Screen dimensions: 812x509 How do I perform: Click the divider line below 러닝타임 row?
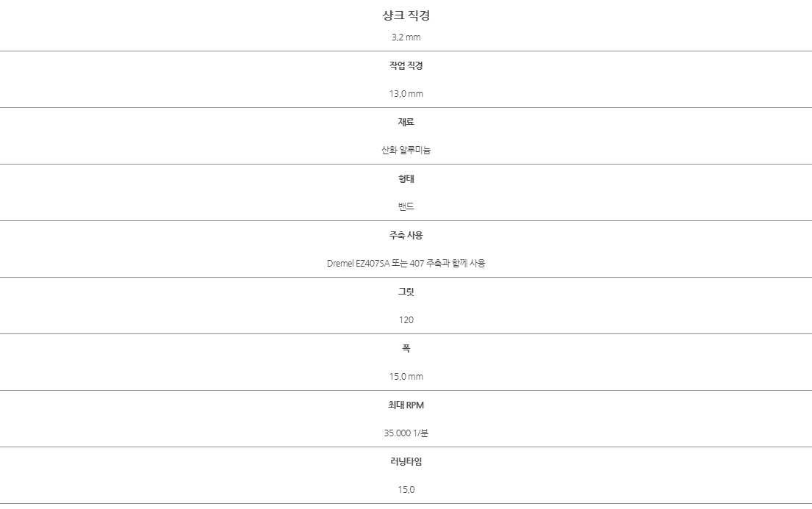click(x=406, y=503)
